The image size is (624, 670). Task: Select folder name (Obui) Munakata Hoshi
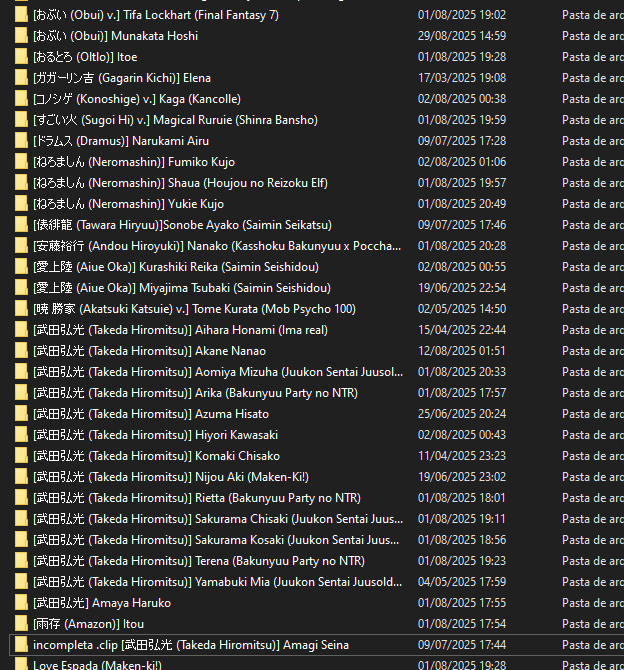pos(115,36)
